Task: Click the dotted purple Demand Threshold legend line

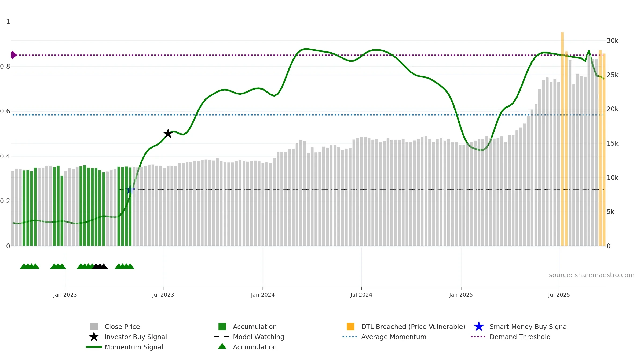Action: click(478, 337)
